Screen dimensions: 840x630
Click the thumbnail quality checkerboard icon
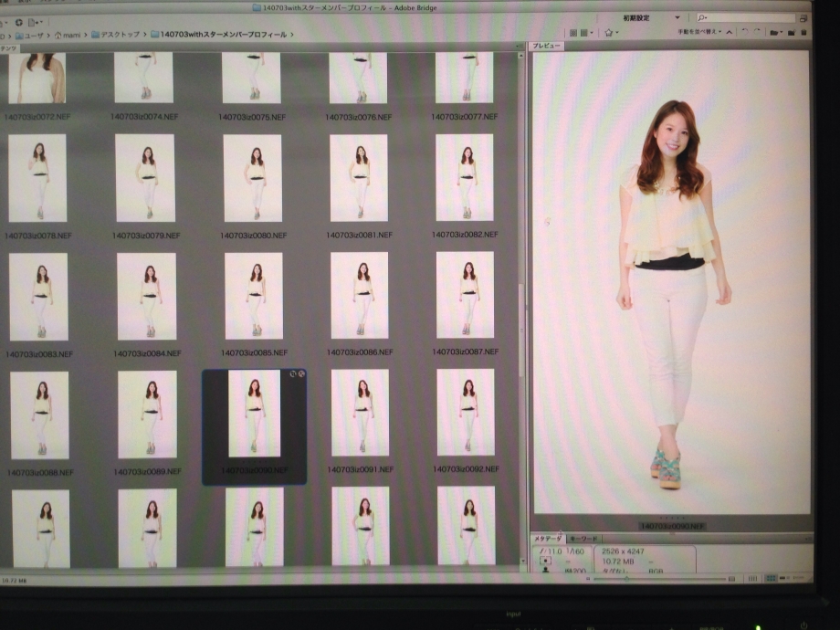pos(572,33)
